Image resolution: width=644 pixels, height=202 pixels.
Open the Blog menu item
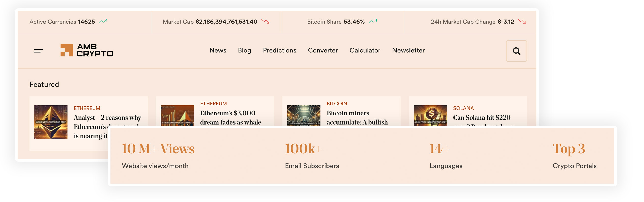click(x=244, y=50)
